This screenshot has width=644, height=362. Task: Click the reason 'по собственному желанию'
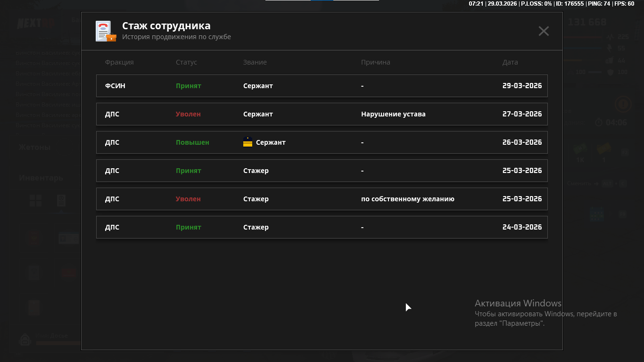pyautogui.click(x=407, y=199)
